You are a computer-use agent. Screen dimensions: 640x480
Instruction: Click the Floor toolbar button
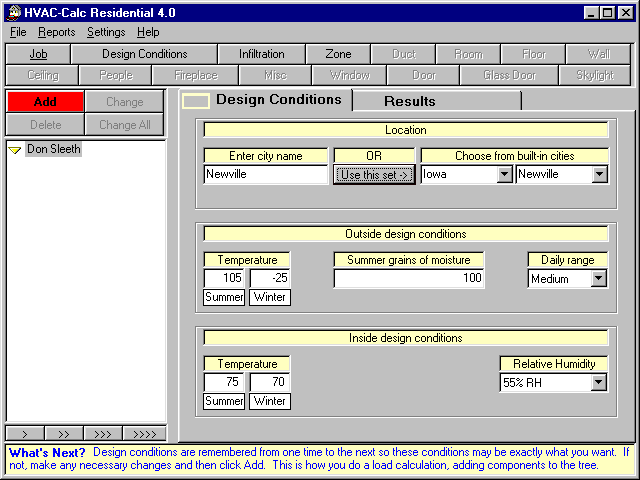point(533,54)
